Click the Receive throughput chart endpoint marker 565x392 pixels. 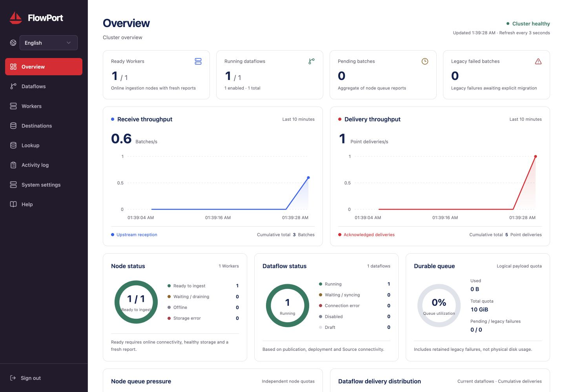click(308, 178)
